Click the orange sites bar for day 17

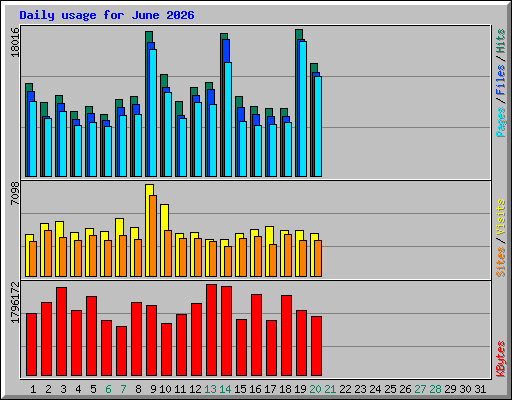273,260
